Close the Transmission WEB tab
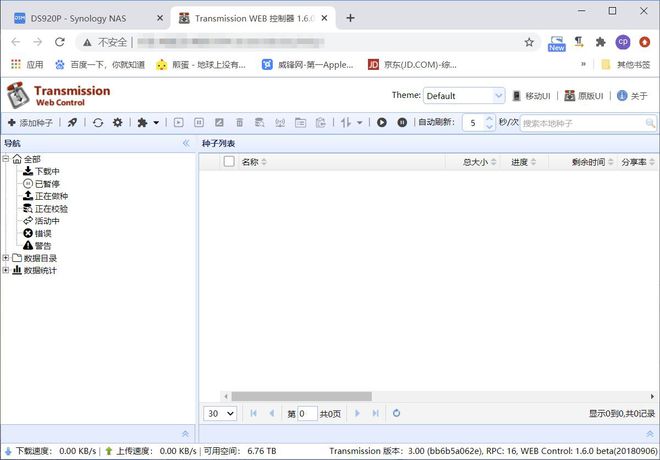The width and height of the screenshot is (660, 460). (325, 18)
